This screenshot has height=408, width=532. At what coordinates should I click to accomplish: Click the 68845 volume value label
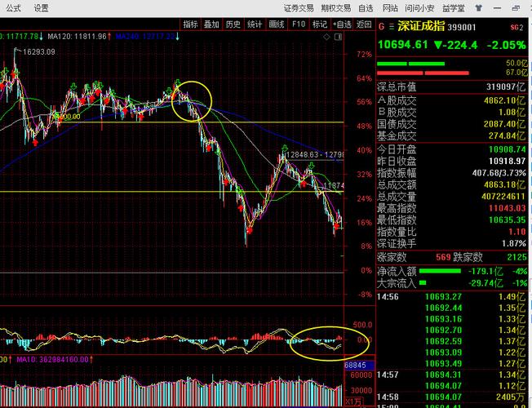click(x=355, y=365)
